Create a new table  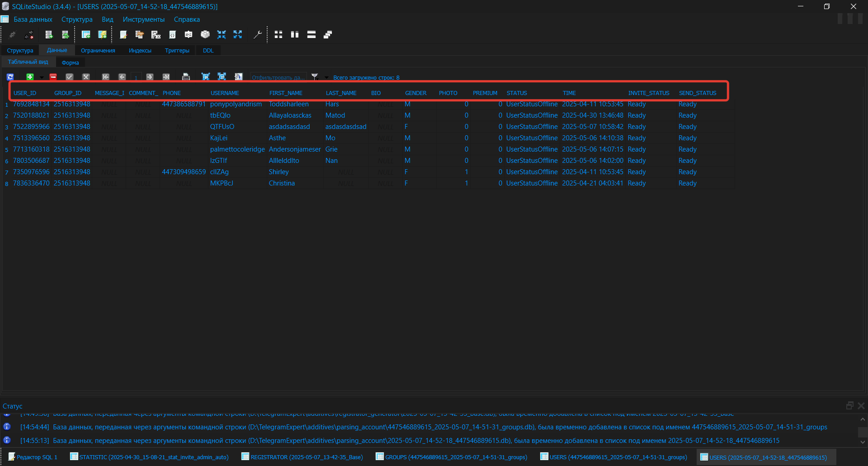point(85,34)
